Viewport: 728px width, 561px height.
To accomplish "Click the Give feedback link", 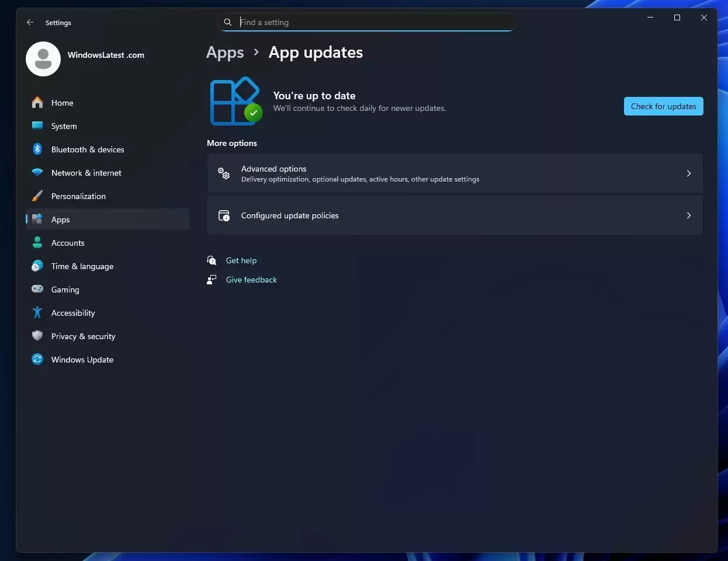I will [x=251, y=280].
